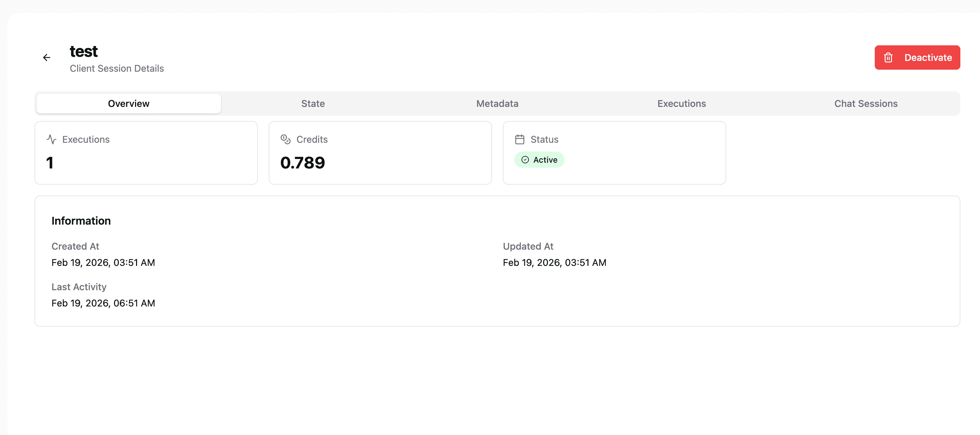This screenshot has width=980, height=435.
Task: Click the activity waveform icon beside Executions
Action: click(52, 139)
